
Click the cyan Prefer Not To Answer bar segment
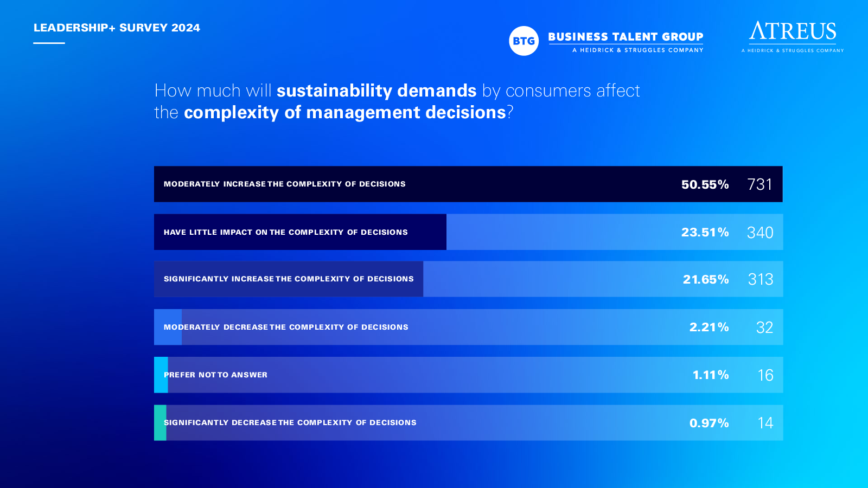point(161,375)
